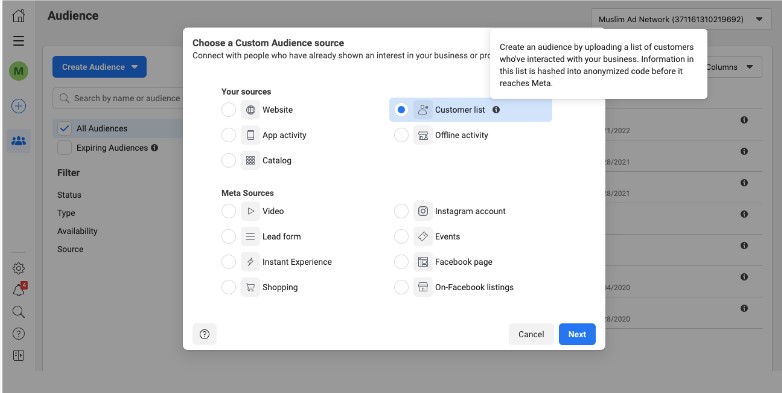
Task: Open the sidebar help question icon
Action: point(18,334)
